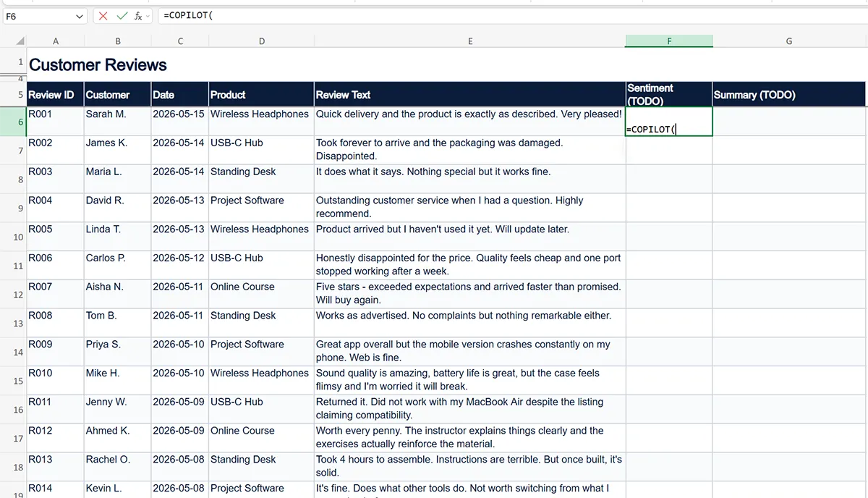
Task: Select review starting 'Outstanding customer service'
Action: pyautogui.click(x=470, y=208)
